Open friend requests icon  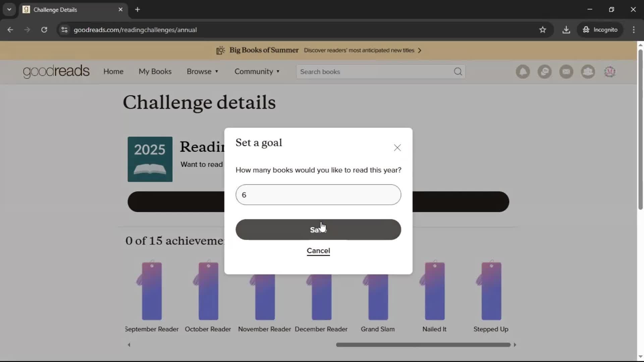pyautogui.click(x=588, y=72)
